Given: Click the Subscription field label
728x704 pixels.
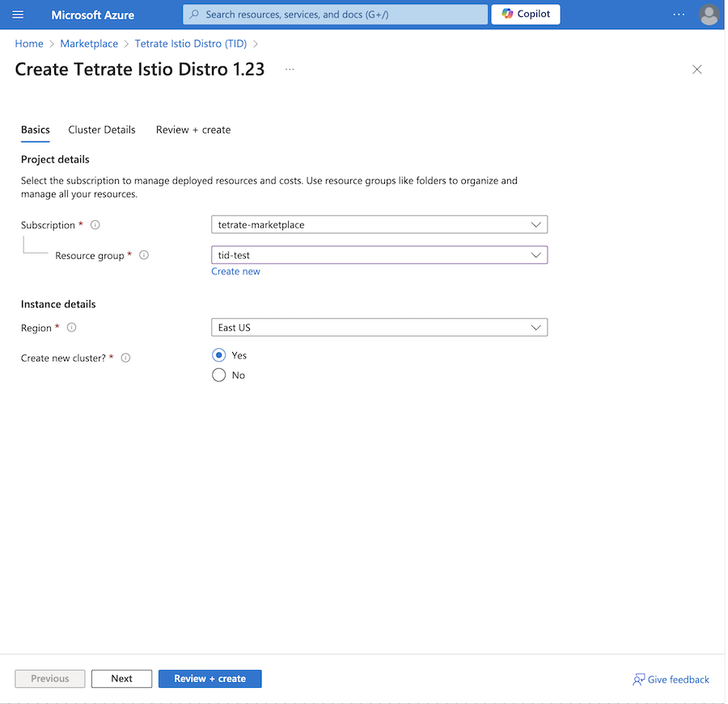Looking at the screenshot, I should point(48,225).
